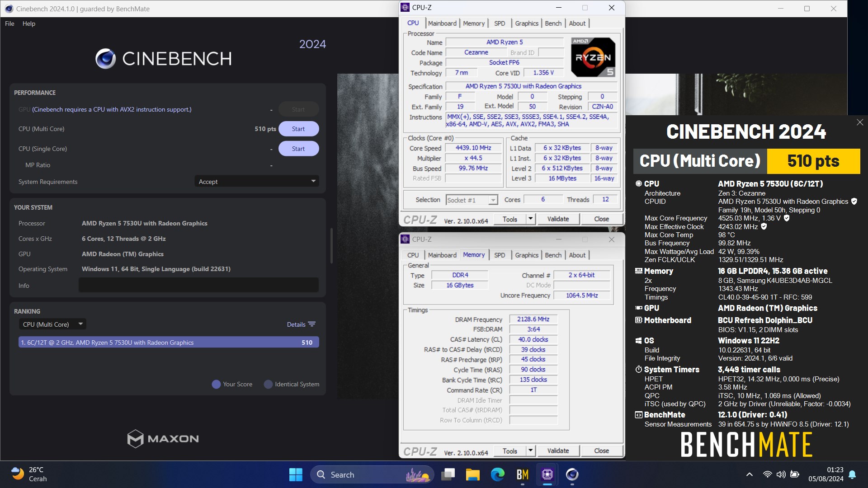Click the Core Speed value 4439.10 MHz
This screenshot has width=868, height=488.
point(473,148)
